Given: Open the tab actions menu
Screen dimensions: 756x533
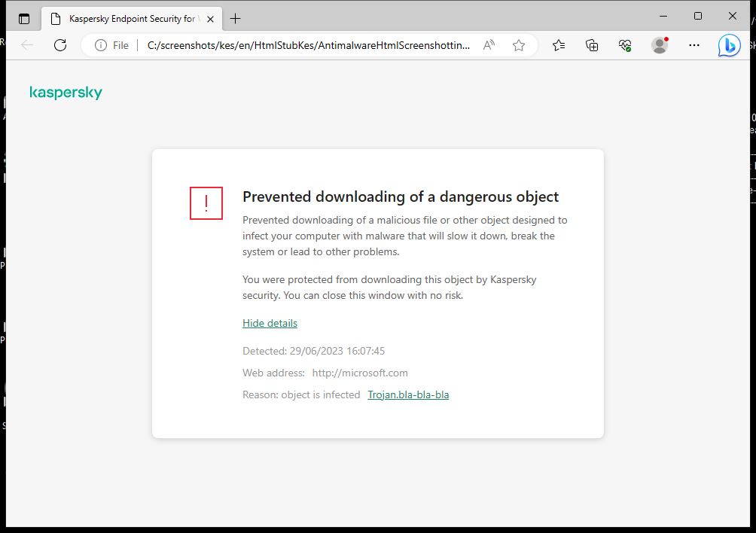Looking at the screenshot, I should click(x=23, y=18).
